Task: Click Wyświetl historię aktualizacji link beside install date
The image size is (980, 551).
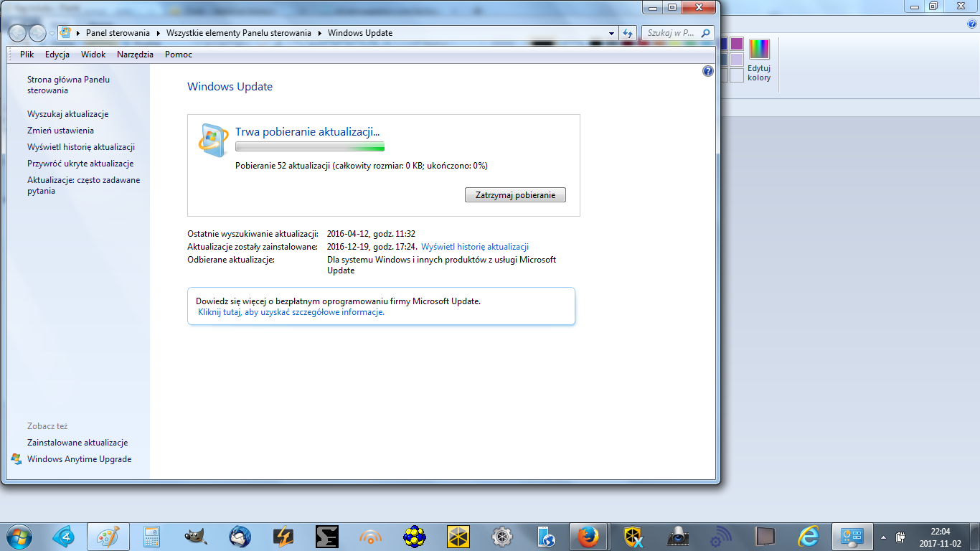Action: point(475,247)
